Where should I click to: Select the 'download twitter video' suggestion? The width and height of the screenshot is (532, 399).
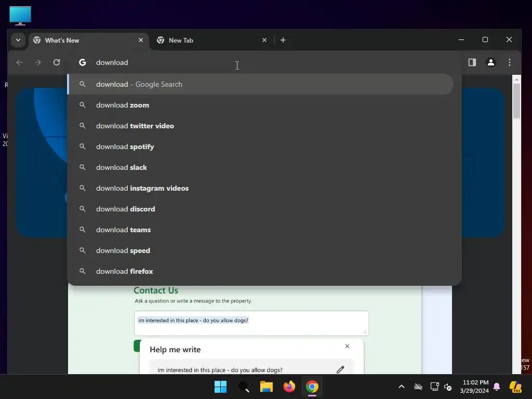(260, 126)
